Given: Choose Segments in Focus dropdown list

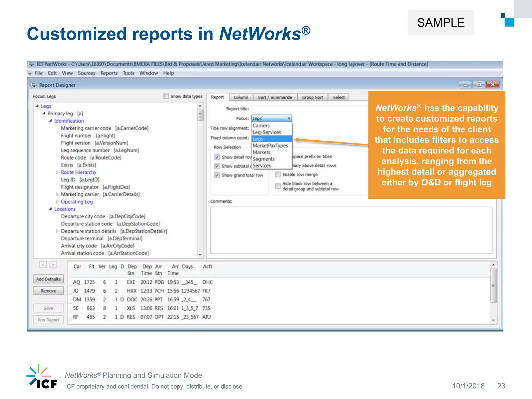Looking at the screenshot, I should pyautogui.click(x=272, y=159).
